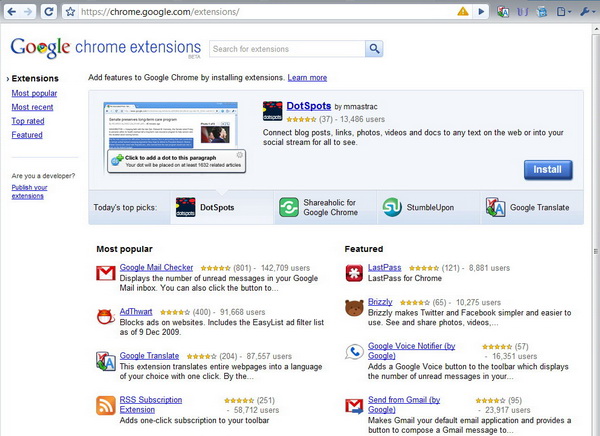Select Google Translate in today's top picks
This screenshot has width=600, height=436.
point(532,207)
